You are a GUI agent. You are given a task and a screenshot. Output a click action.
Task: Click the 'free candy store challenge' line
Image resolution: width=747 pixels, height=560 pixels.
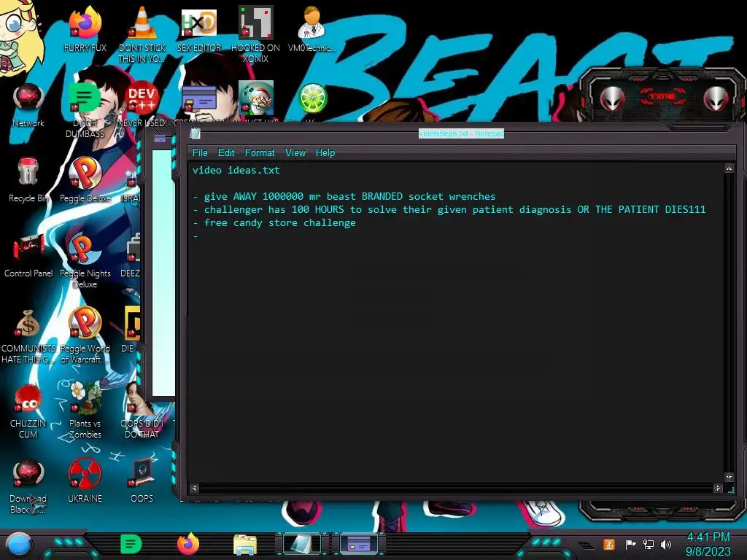[274, 223]
